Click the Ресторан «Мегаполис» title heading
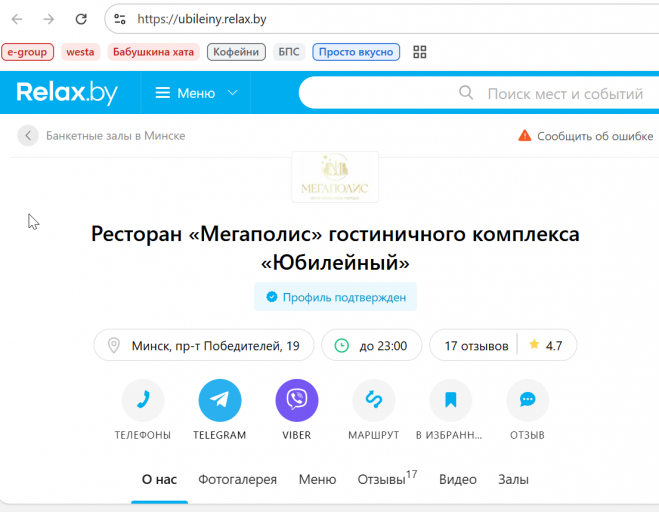This screenshot has height=512, width=659. coord(335,248)
